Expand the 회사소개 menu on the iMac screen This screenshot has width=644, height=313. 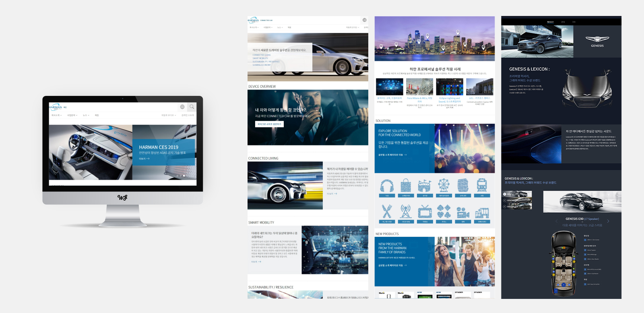click(x=56, y=115)
